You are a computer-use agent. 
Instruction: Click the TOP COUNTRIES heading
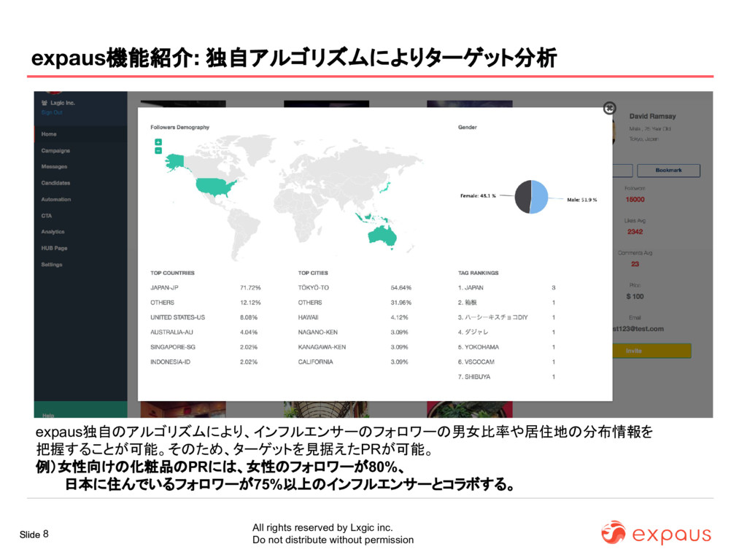[x=172, y=273]
